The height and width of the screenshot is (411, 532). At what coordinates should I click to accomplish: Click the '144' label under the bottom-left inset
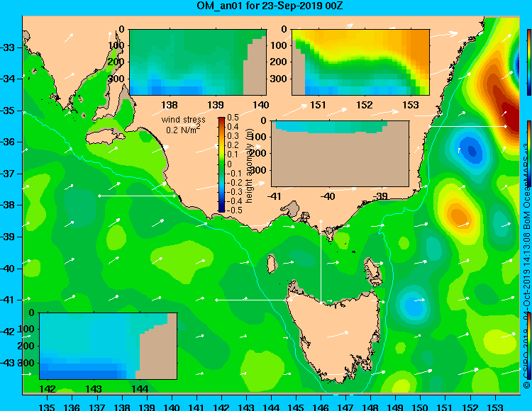pos(140,389)
